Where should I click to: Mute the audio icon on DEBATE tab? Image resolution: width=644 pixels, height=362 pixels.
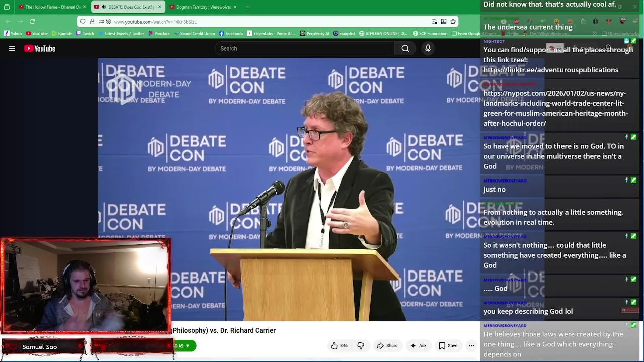click(x=103, y=7)
